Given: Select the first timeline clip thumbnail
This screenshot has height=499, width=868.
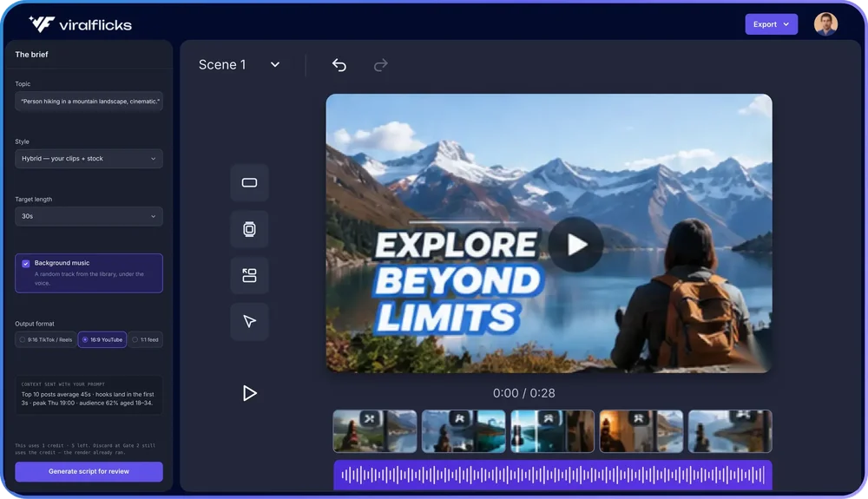Looking at the screenshot, I should (375, 431).
